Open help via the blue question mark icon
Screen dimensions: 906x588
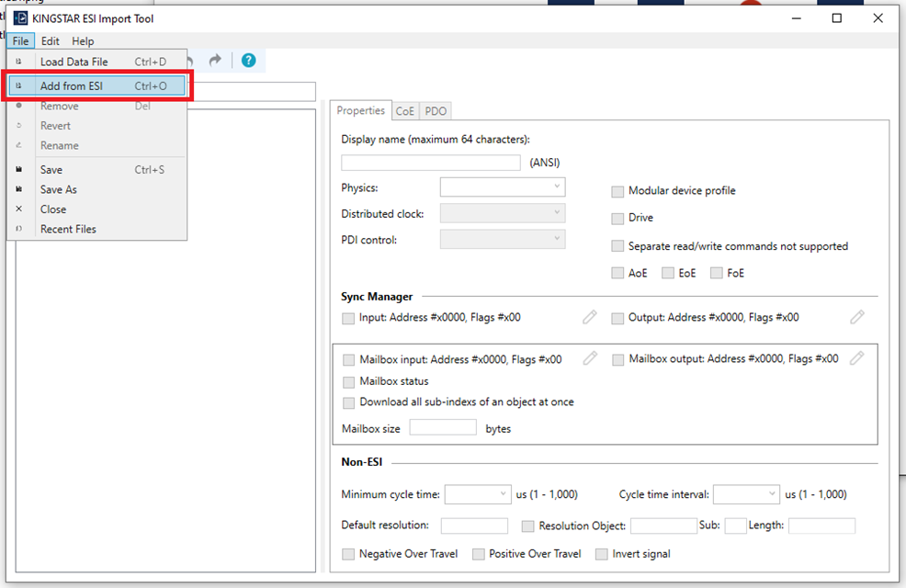tap(248, 61)
